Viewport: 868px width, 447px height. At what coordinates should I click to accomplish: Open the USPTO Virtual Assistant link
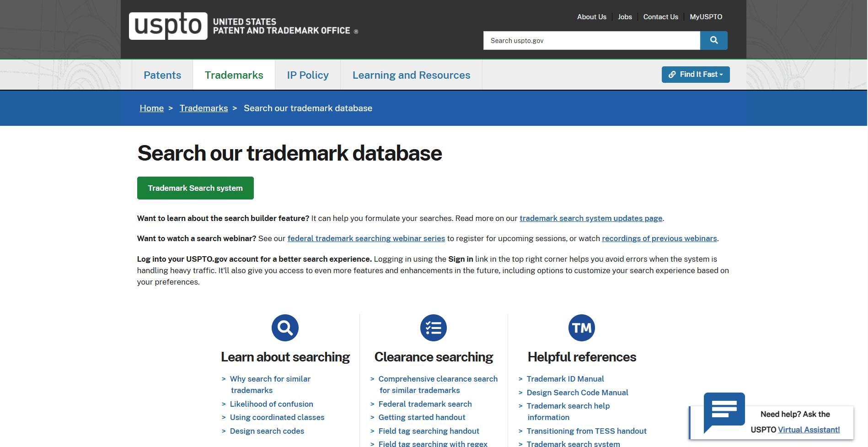coord(809,430)
